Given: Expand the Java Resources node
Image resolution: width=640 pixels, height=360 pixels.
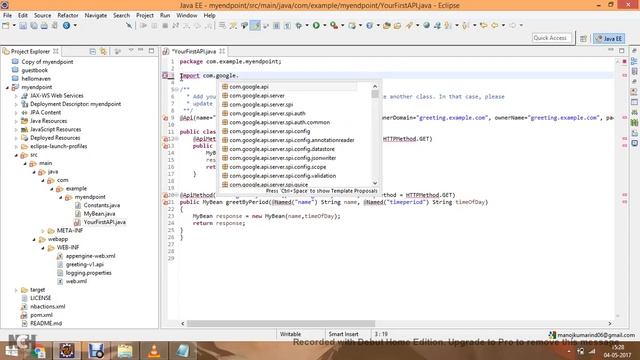Looking at the screenshot, I should tap(16, 121).
